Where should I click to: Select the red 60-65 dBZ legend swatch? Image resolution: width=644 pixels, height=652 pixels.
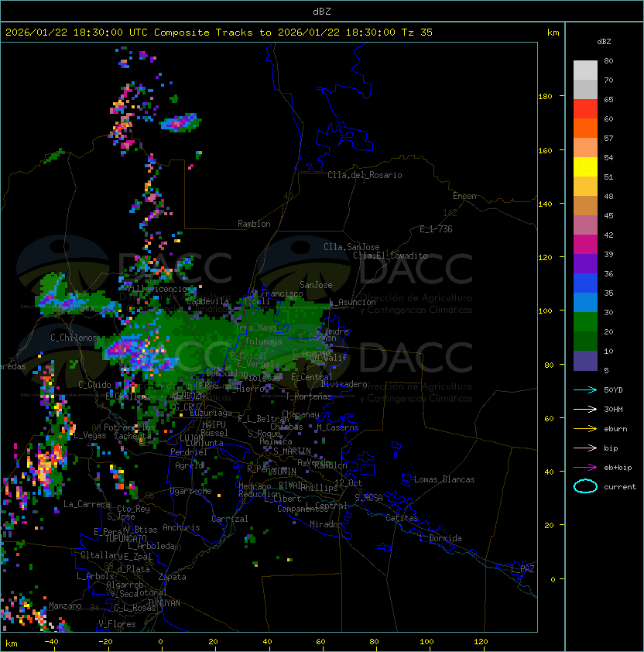[x=585, y=109]
